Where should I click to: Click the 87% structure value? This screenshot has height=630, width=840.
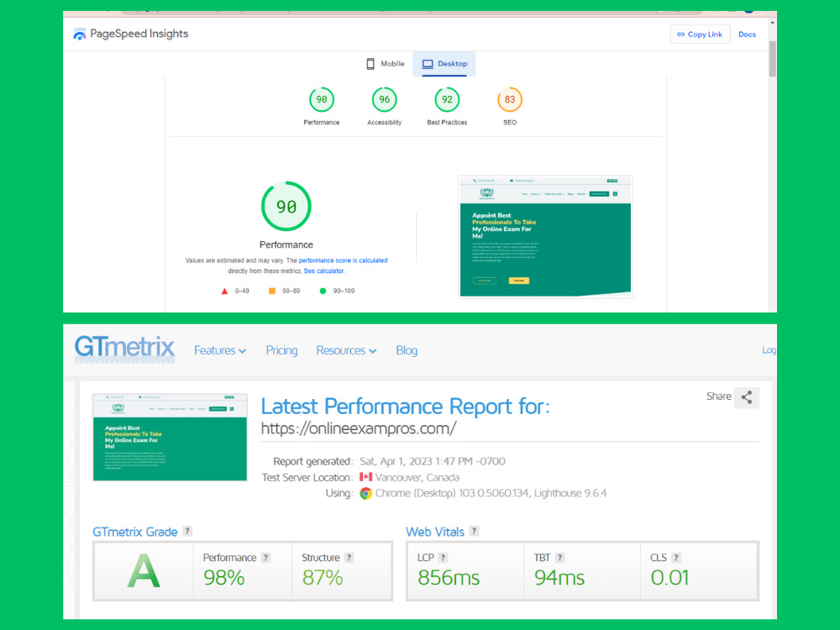pos(322,578)
